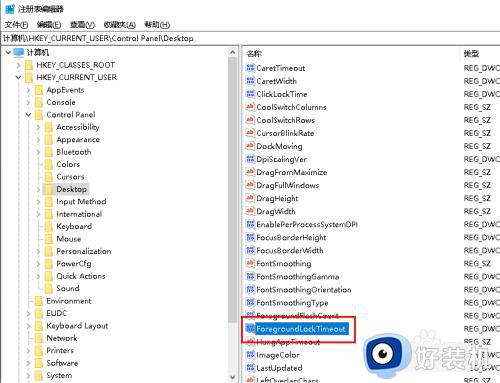The image size is (500, 383).
Task: Open the 帮助(H) menu
Action: tap(157, 25)
